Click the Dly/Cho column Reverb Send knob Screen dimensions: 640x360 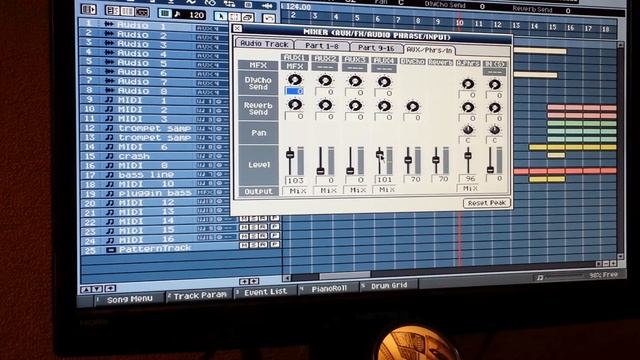point(413,107)
